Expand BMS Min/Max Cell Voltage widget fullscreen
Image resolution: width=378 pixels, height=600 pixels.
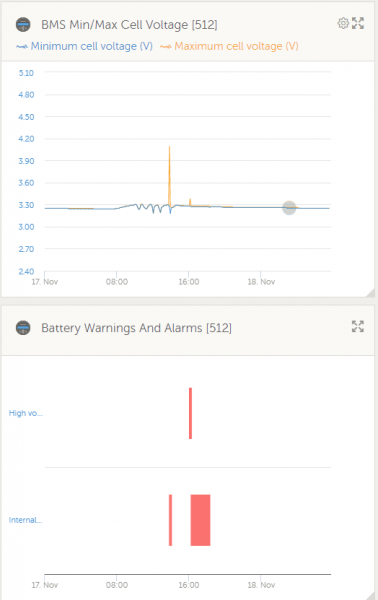[x=358, y=23]
